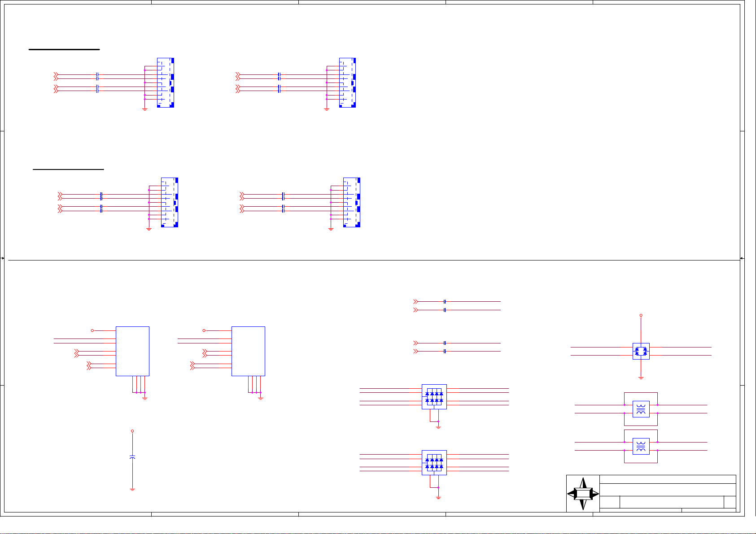Click ground symbol below upper eight-diode array
The image size is (756, 534).
click(438, 427)
